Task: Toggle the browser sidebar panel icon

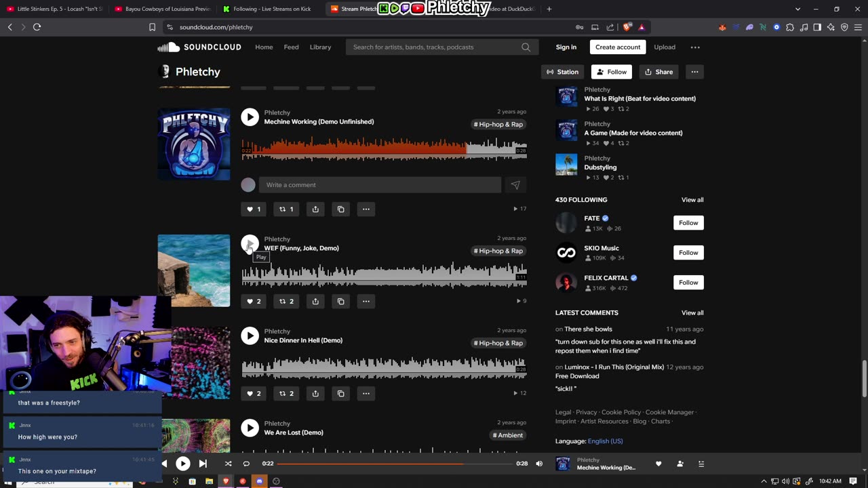Action: (817, 27)
